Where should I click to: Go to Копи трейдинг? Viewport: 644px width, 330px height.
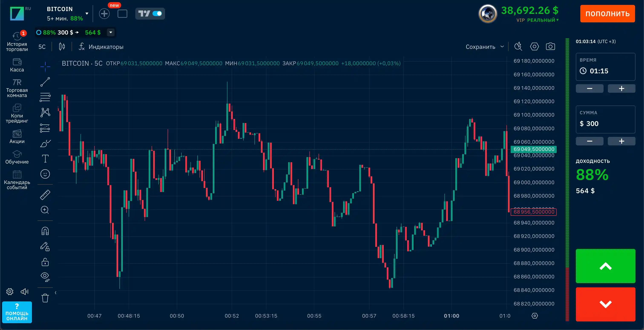coord(17,114)
